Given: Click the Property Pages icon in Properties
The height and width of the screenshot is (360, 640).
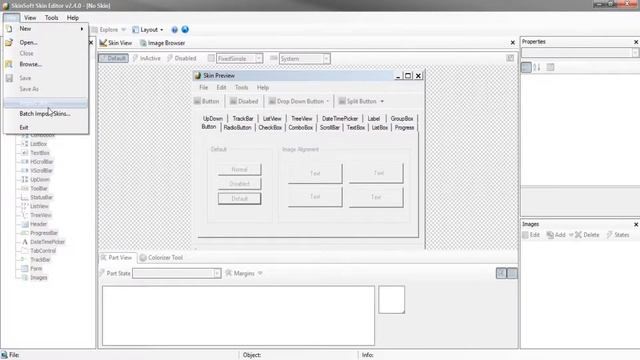Looking at the screenshot, I should pyautogui.click(x=551, y=67).
